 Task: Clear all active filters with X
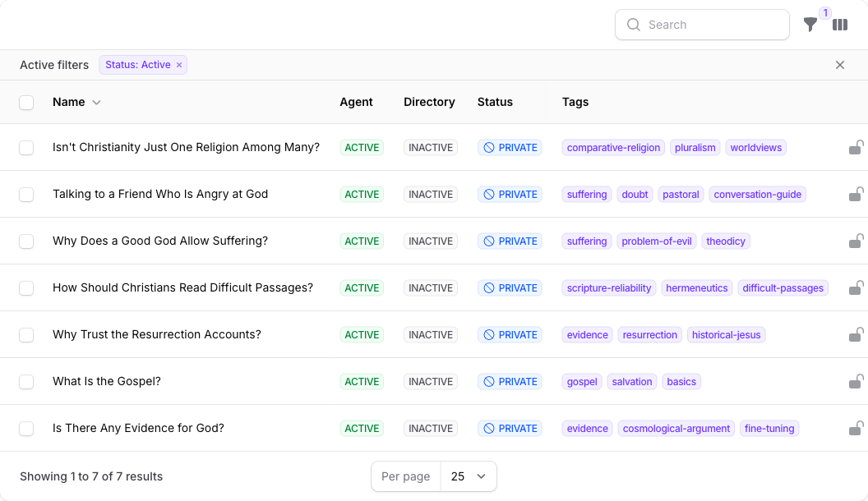click(x=840, y=65)
